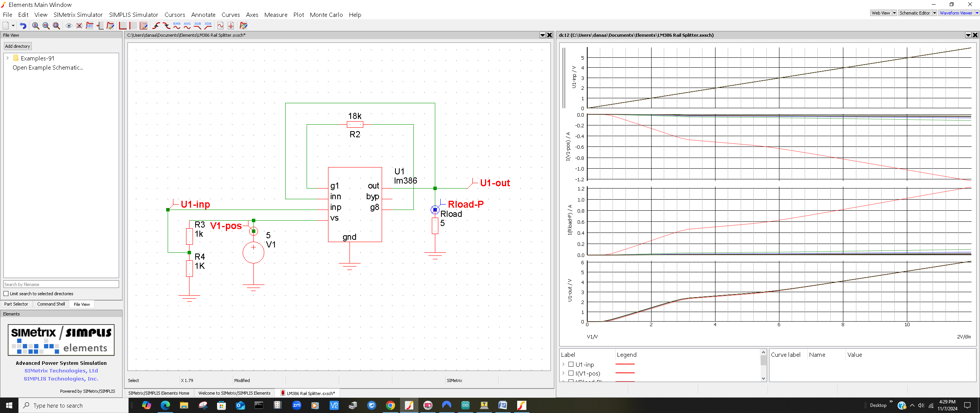This screenshot has height=413, width=980.
Task: Expand the U1-inp legend row
Action: [563, 364]
